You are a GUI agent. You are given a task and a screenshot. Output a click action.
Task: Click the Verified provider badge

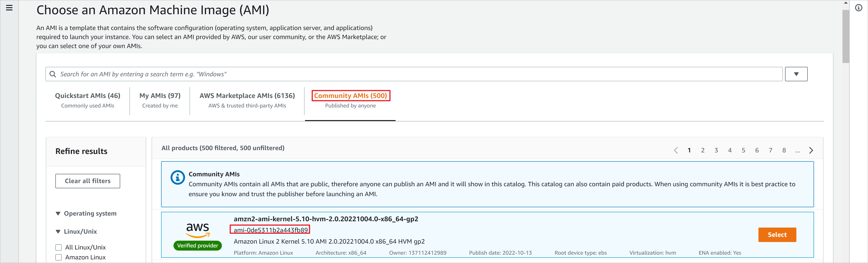tap(198, 245)
